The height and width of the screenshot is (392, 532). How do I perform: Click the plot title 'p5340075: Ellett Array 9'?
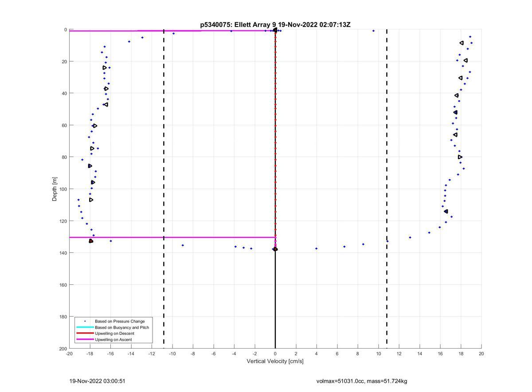(238, 25)
